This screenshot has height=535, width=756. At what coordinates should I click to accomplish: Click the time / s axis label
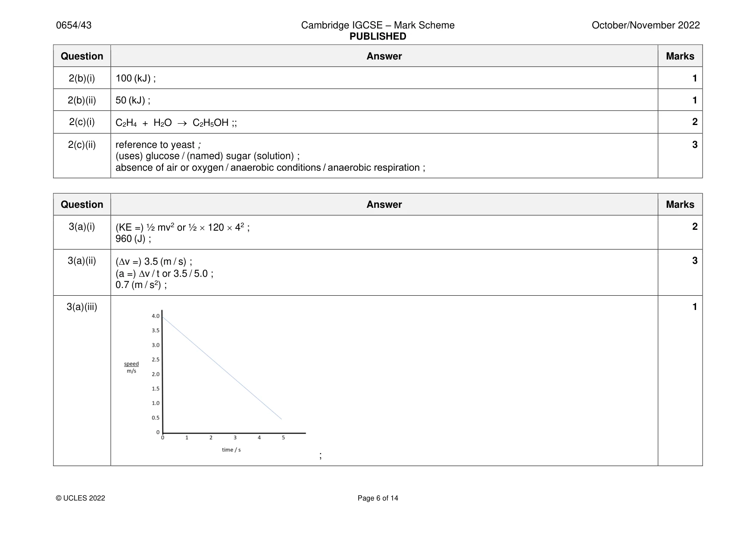[x=231, y=450]
